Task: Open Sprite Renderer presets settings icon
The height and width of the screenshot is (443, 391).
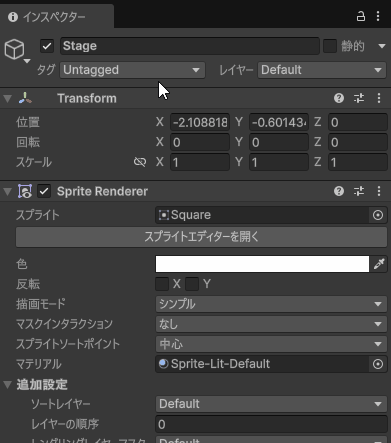Action: 359,191
